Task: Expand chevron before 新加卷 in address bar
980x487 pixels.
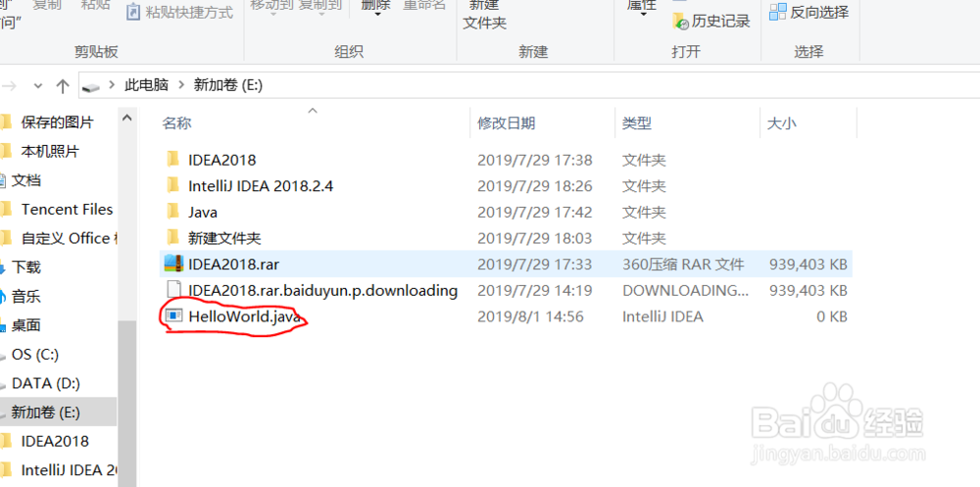Action: click(182, 85)
